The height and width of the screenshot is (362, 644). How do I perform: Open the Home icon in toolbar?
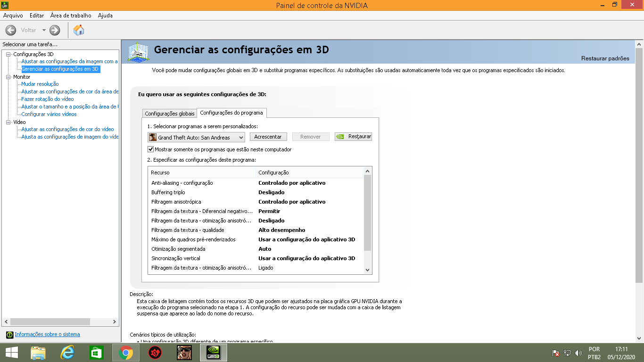(x=79, y=30)
